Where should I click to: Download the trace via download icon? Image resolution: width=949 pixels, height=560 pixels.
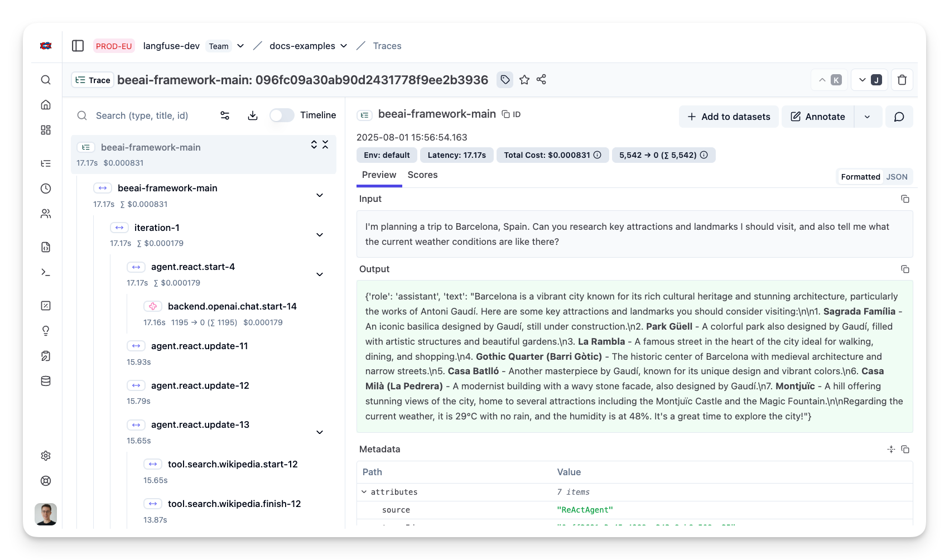point(253,115)
